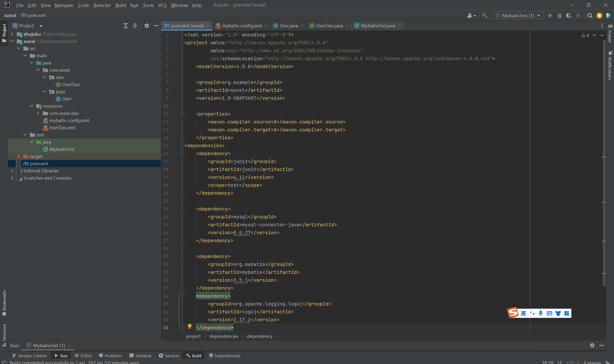614x364 pixels.
Task: Click the green Run button in toolbar
Action: coord(550,16)
